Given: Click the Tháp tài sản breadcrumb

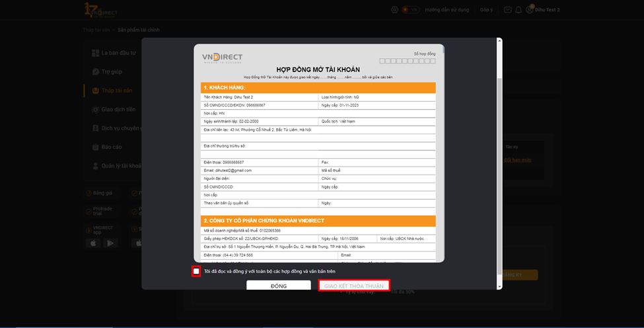Looking at the screenshot, I should pos(96,30).
